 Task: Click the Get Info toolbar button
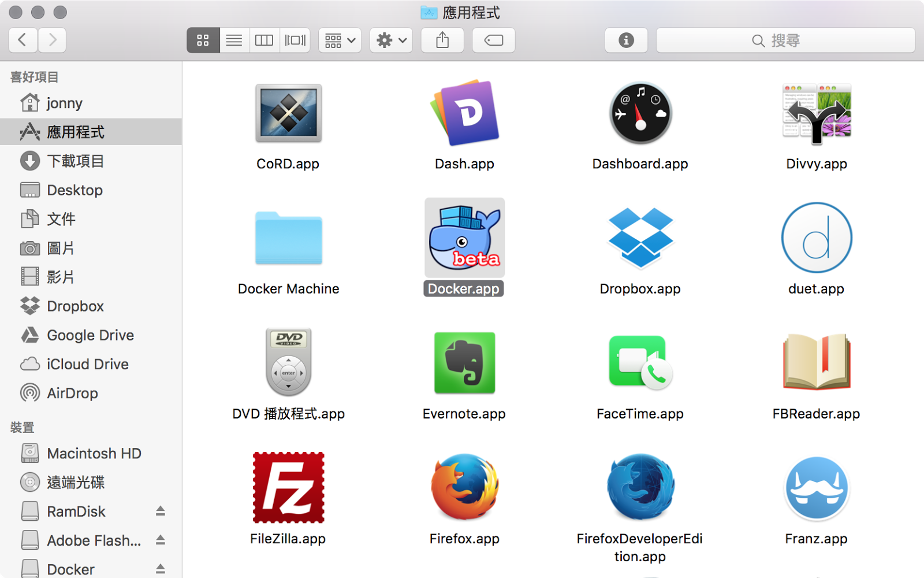pyautogui.click(x=626, y=40)
